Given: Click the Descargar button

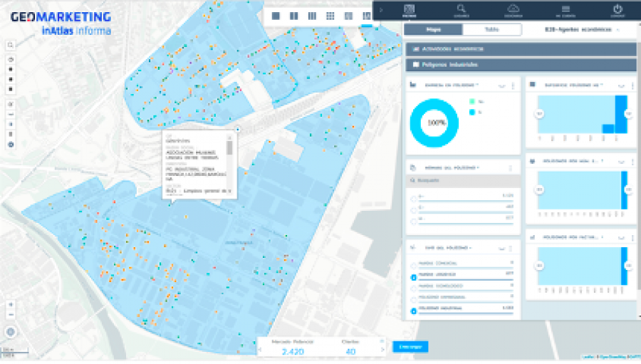Looking at the screenshot, I should [x=410, y=347].
